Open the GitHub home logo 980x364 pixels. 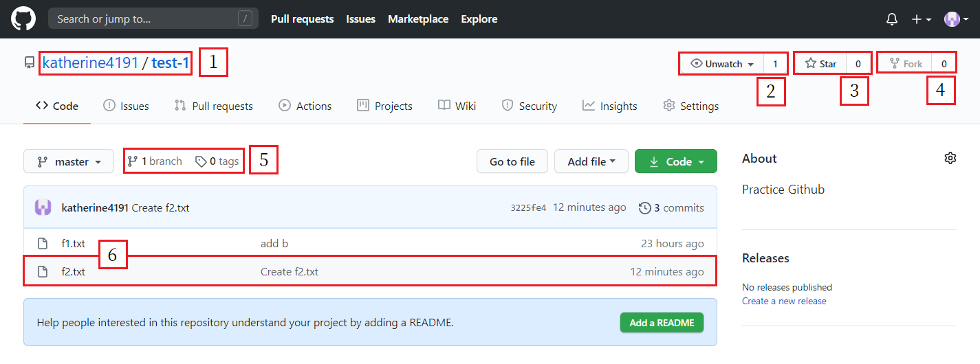coord(23,19)
